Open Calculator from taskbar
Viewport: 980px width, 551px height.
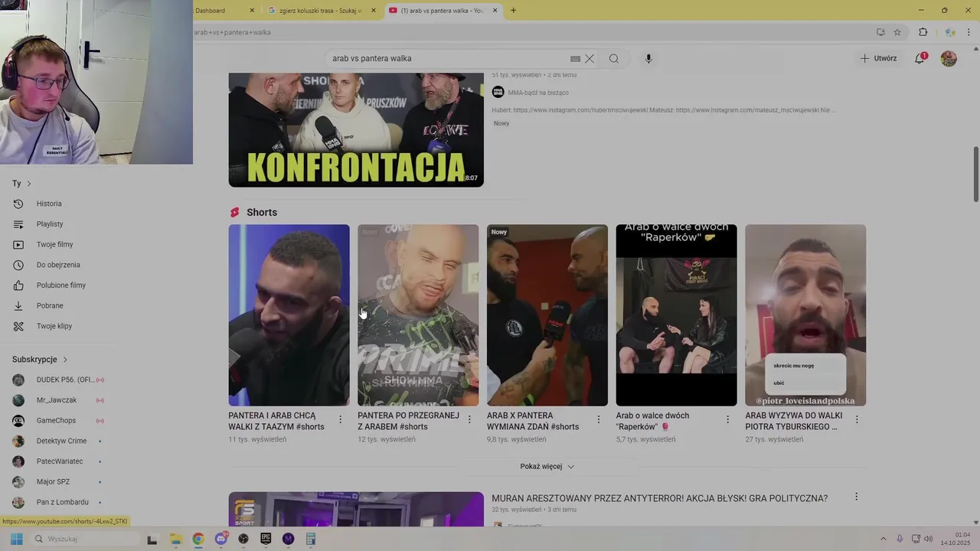click(311, 539)
